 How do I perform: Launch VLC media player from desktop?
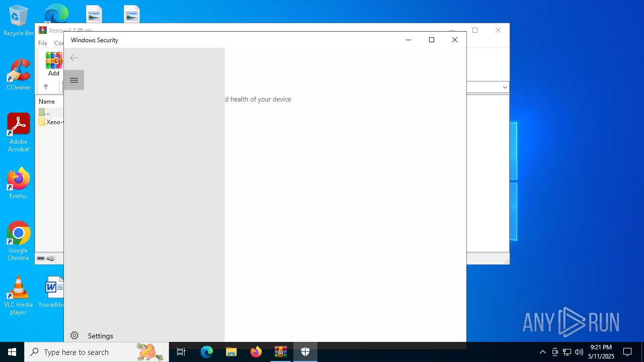coord(18,296)
